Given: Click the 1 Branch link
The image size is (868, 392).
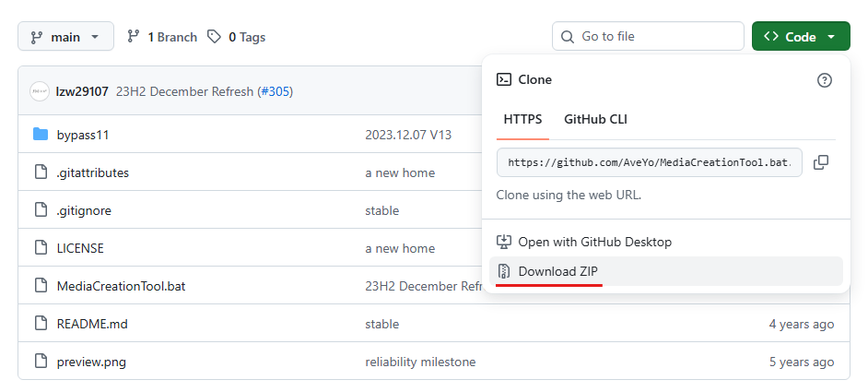Looking at the screenshot, I should pos(161,37).
